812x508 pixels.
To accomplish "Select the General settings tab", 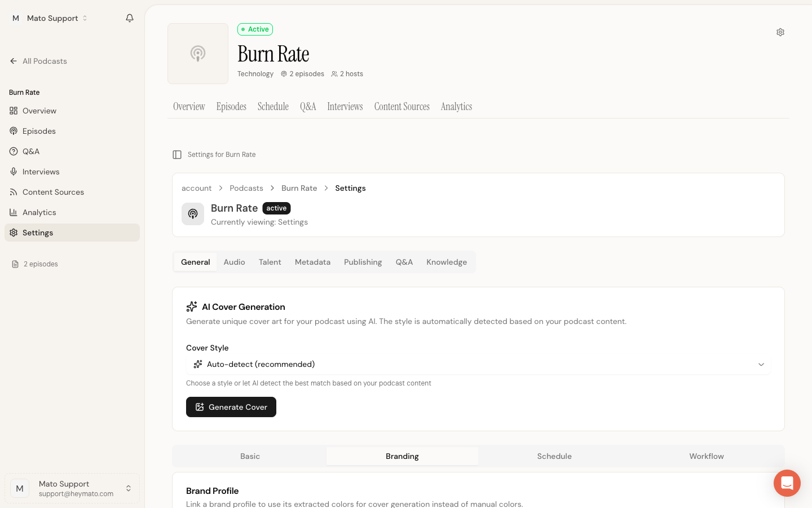I will [196, 262].
